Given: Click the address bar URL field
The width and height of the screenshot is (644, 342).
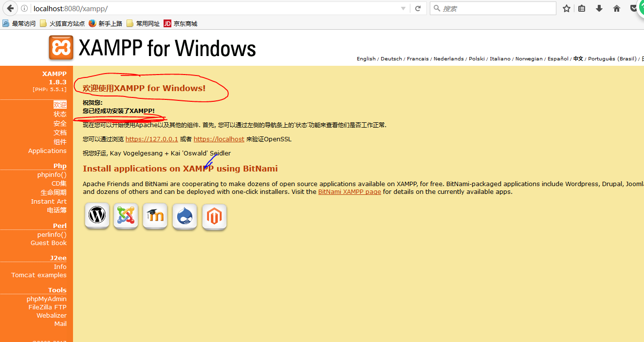Looking at the screenshot, I should coord(214,9).
